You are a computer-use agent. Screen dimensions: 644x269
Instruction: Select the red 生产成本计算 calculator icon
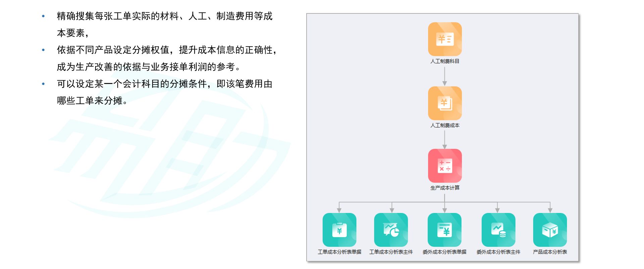click(445, 166)
